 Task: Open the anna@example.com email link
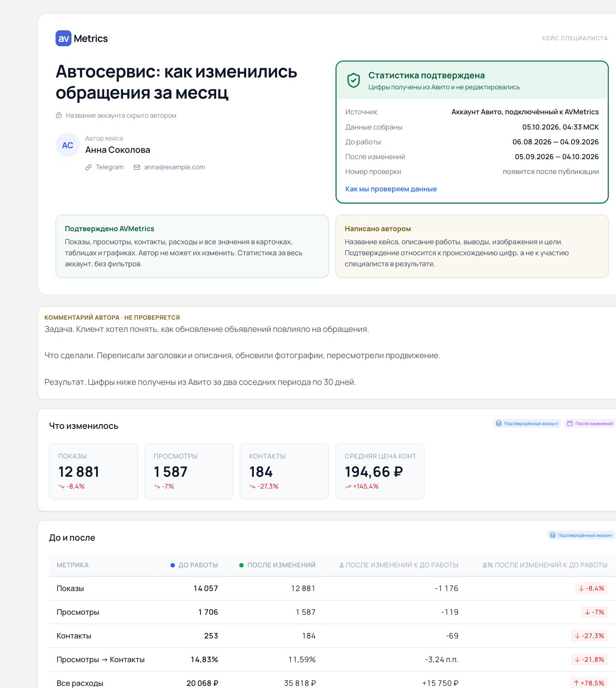coord(174,167)
